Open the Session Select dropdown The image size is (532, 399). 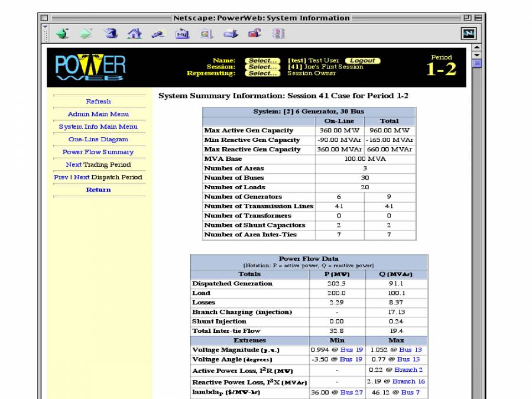tap(262, 67)
